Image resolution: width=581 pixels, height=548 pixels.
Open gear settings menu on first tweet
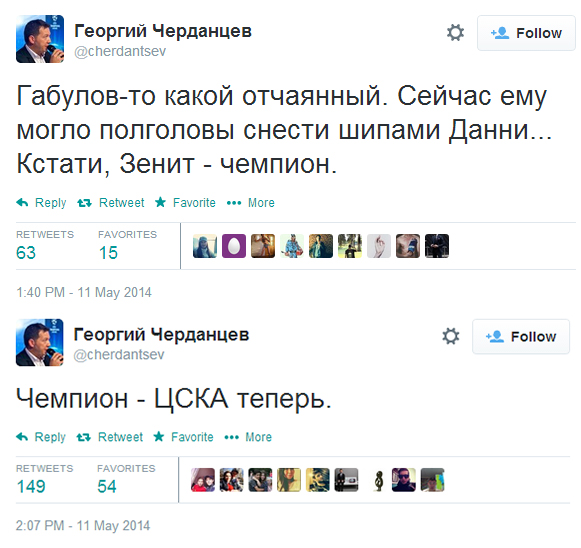[x=455, y=33]
